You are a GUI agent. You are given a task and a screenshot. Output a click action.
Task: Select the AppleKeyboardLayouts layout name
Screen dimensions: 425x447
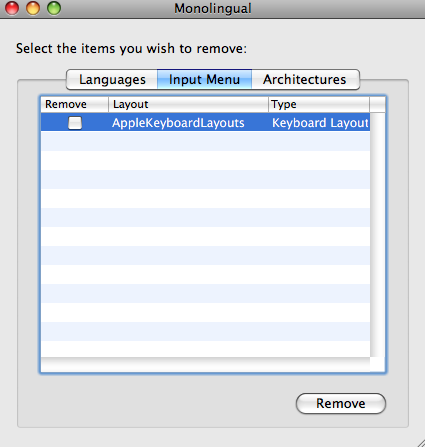coord(178,123)
